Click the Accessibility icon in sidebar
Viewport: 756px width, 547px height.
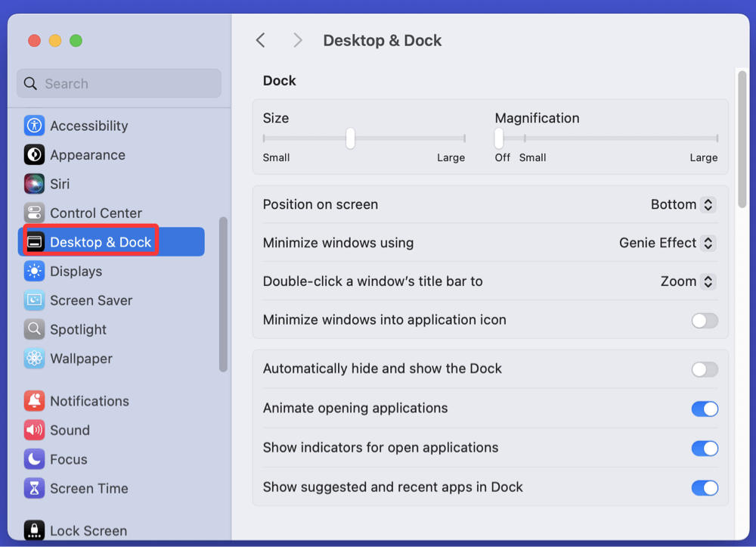[x=34, y=126]
